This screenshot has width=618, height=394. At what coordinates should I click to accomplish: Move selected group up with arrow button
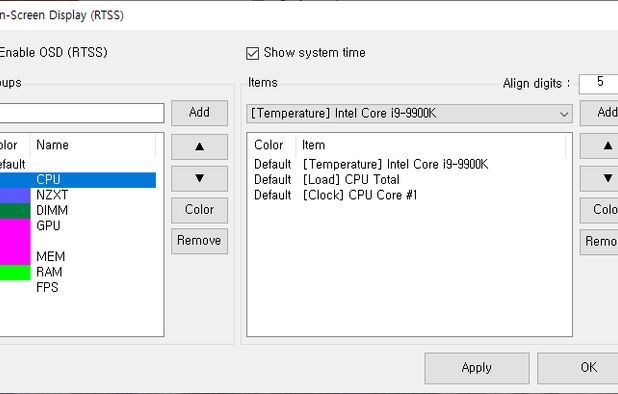coord(199,147)
